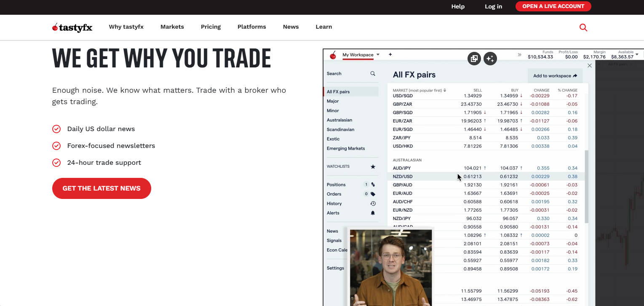
Task: Open News in the platform sidebar
Action: (x=332, y=231)
